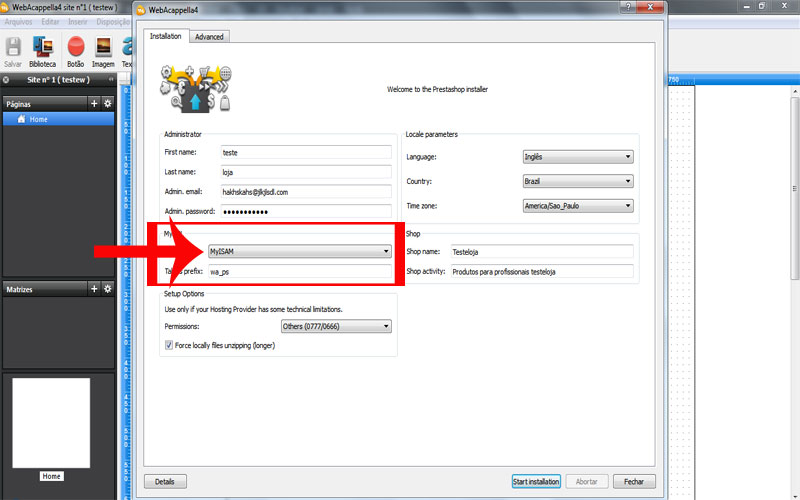The height and width of the screenshot is (500, 800).
Task: Click the Home label under the thumbnail
Action: [x=51, y=476]
